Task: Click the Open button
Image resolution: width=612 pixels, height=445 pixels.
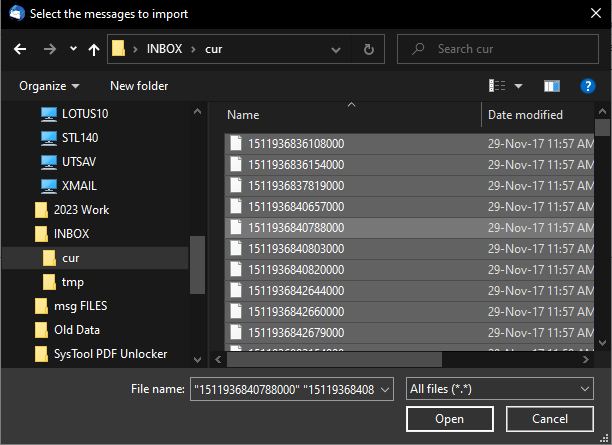Action: (x=450, y=419)
